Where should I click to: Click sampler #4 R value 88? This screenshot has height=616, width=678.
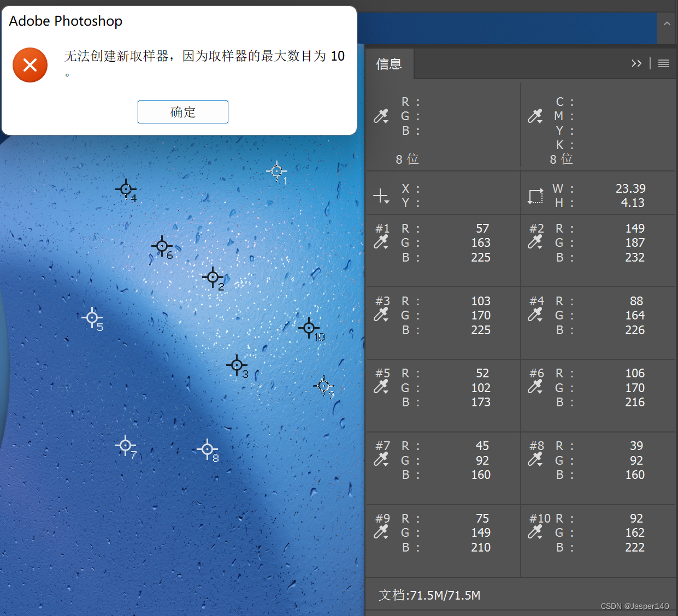coord(636,301)
